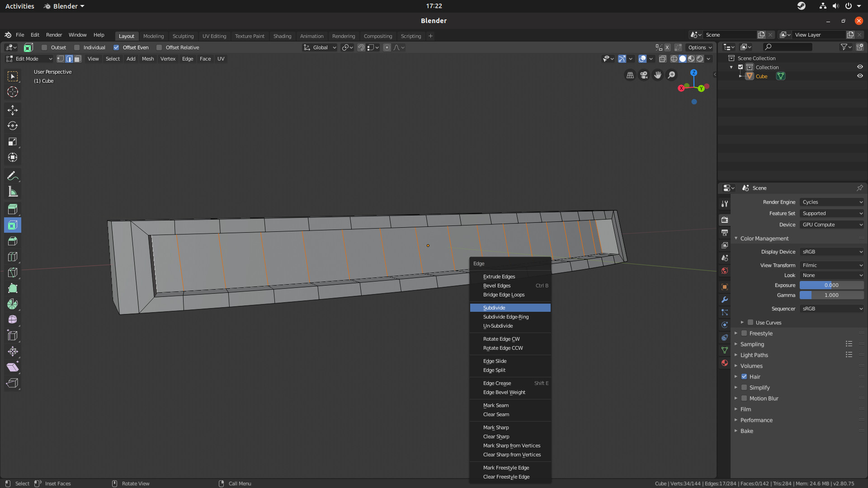Enable the Freestyle checkbox

(x=744, y=333)
